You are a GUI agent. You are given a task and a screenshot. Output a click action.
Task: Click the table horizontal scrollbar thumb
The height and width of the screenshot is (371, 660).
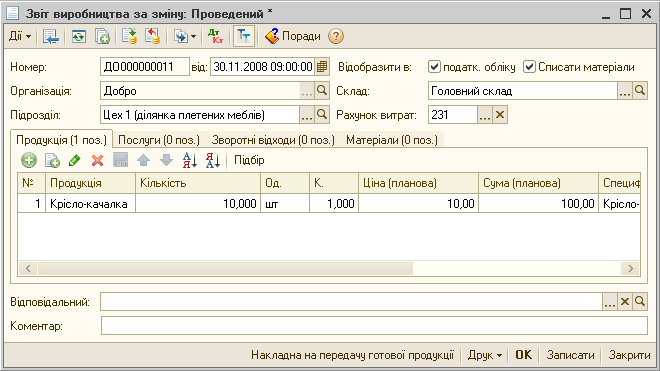[225, 268]
